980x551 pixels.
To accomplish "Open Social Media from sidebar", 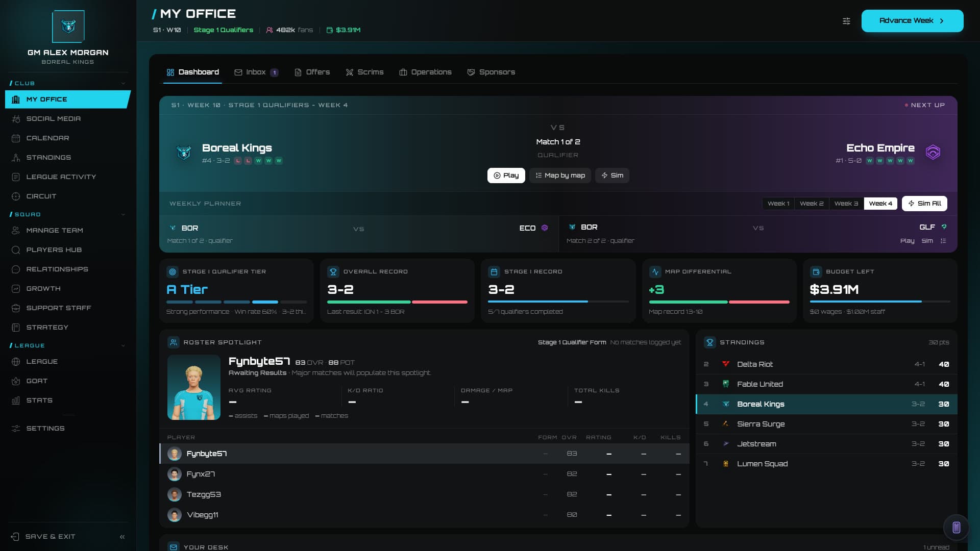I will click(x=68, y=119).
